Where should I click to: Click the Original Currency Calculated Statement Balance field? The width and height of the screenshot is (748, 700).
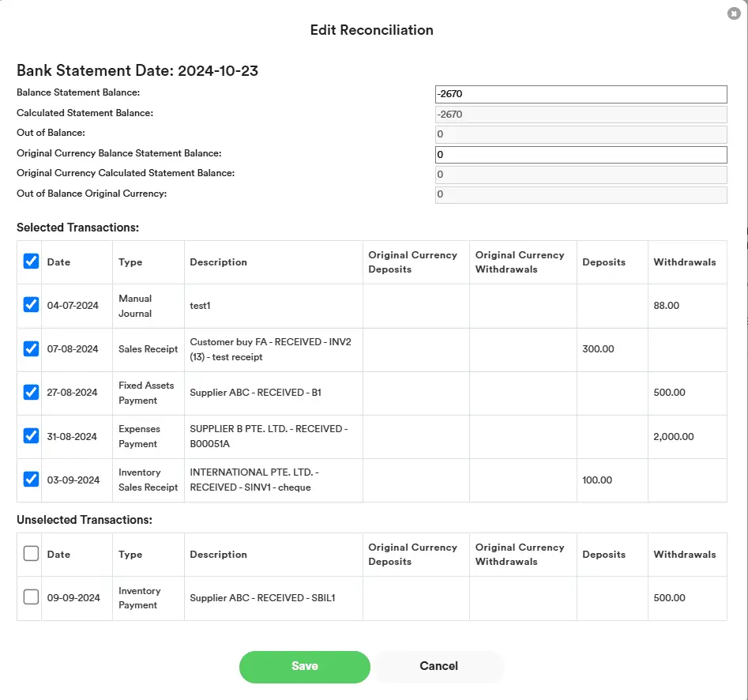[581, 174]
